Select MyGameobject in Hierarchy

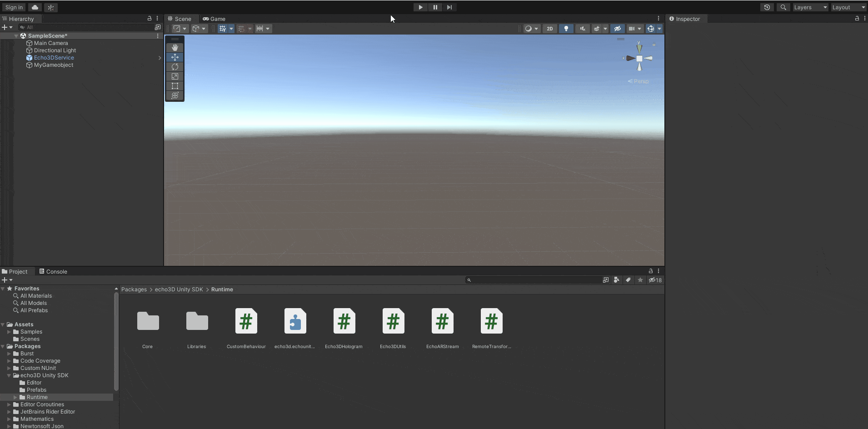(54, 65)
